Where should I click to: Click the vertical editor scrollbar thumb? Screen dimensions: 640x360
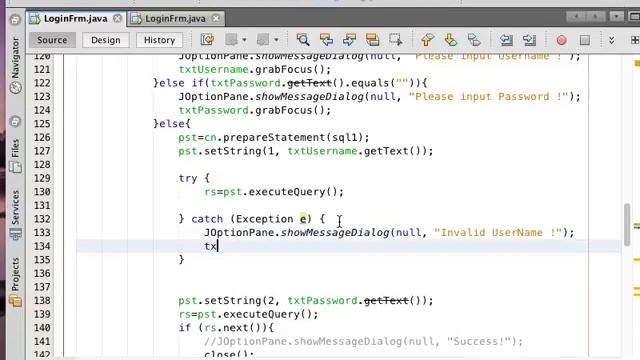pos(627,224)
